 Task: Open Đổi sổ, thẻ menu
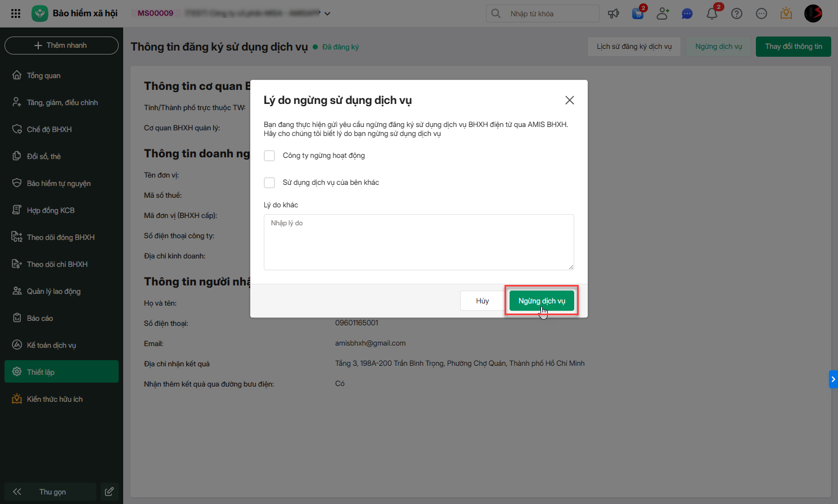[x=61, y=156]
